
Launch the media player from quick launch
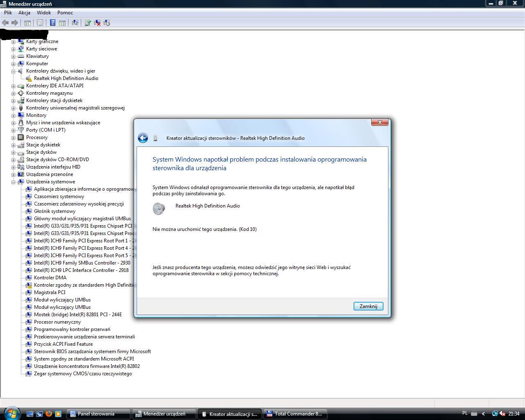58,414
